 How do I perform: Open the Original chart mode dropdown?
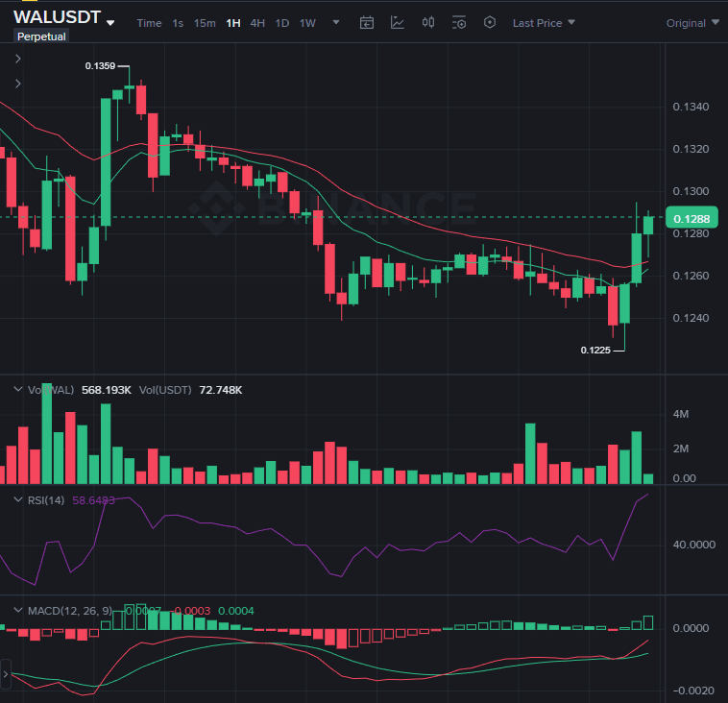pos(692,23)
